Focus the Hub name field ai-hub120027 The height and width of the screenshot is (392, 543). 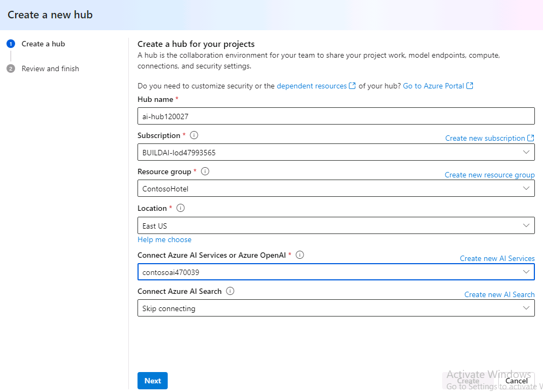[x=336, y=116]
